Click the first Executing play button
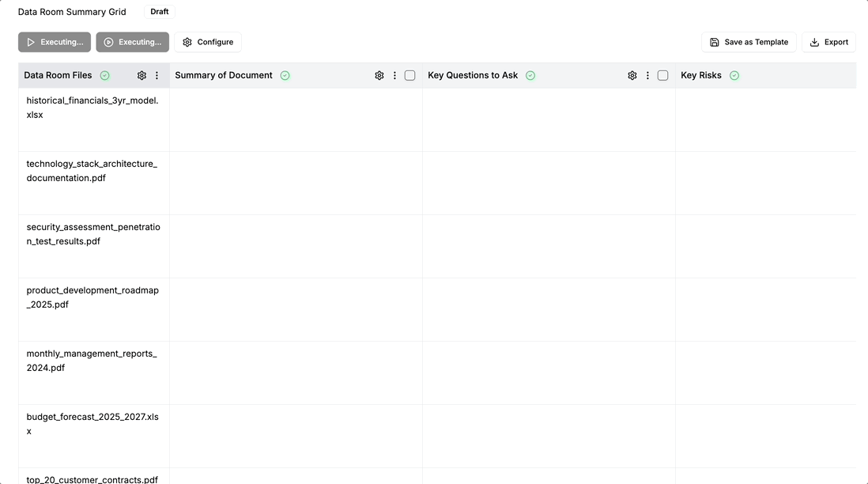This screenshot has height=484, width=868. pos(55,42)
